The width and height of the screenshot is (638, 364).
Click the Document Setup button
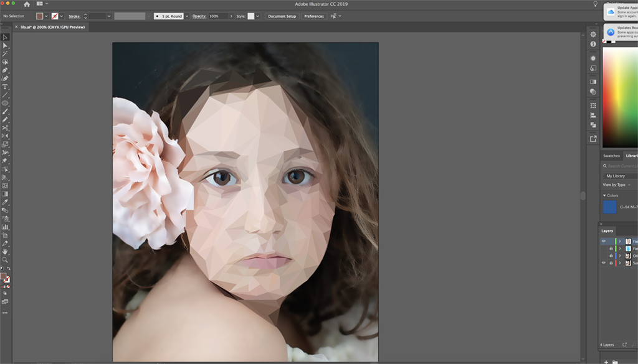(282, 16)
